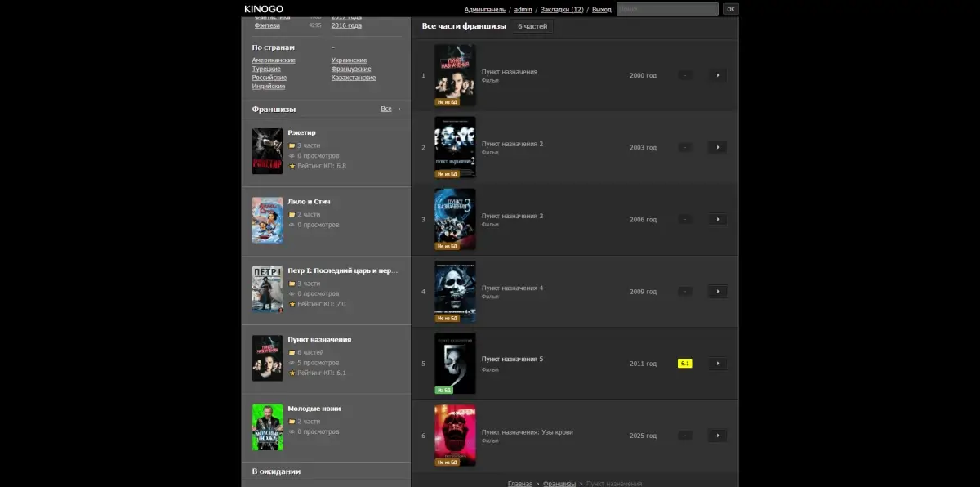Open the first film poster, Пункт назначения 2000
980x487 pixels.
[455, 75]
